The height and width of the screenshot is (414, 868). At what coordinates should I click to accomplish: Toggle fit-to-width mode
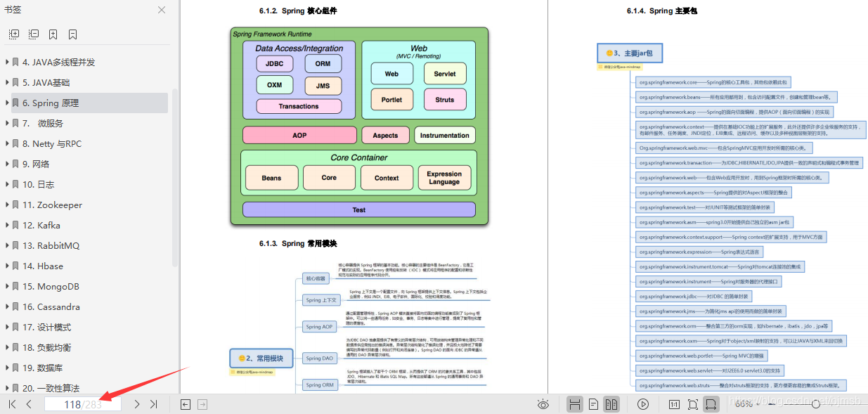pos(711,404)
